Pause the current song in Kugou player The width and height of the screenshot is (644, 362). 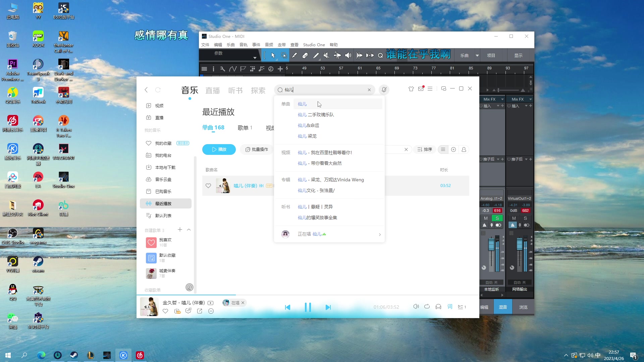(308, 307)
